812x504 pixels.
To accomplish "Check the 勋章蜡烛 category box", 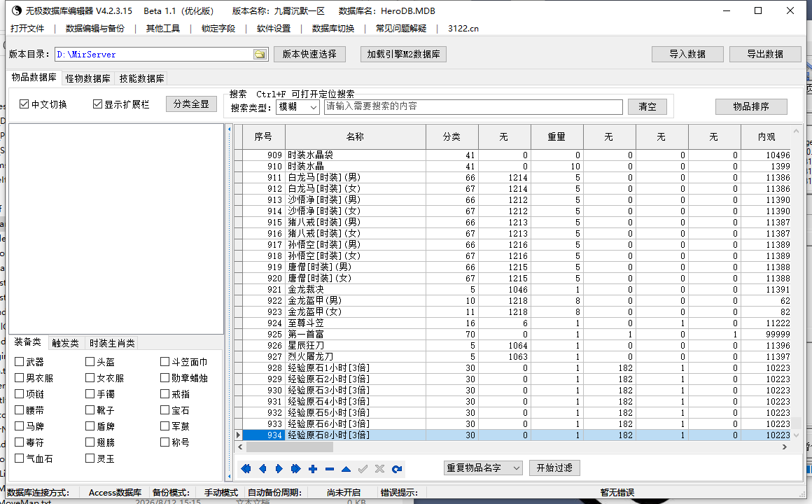I will pyautogui.click(x=164, y=377).
